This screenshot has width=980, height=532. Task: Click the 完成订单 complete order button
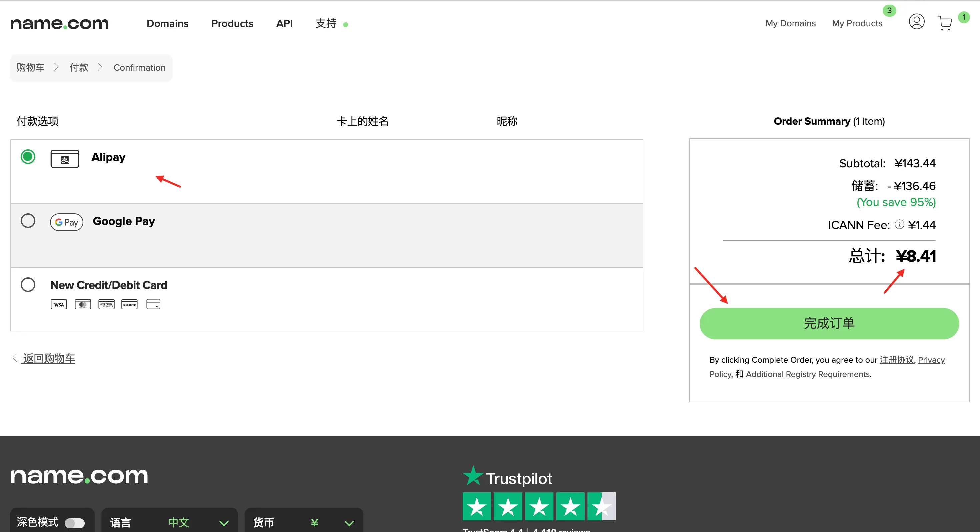[829, 323]
